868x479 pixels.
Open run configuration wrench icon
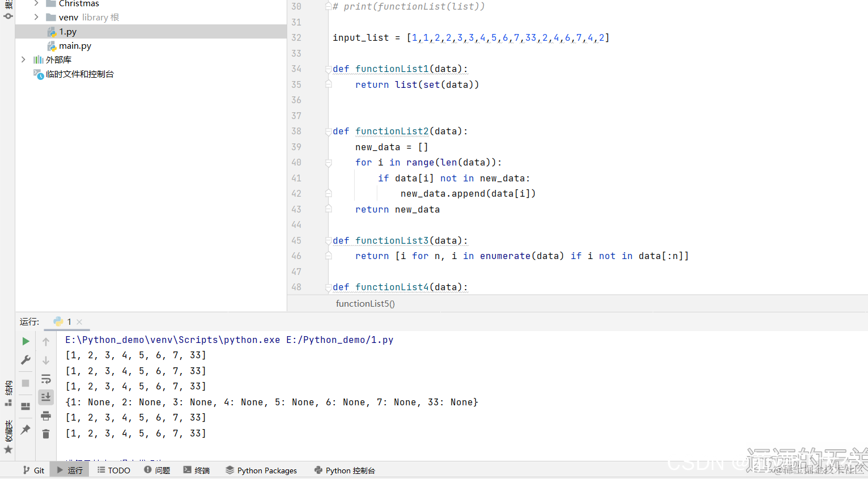tap(25, 360)
